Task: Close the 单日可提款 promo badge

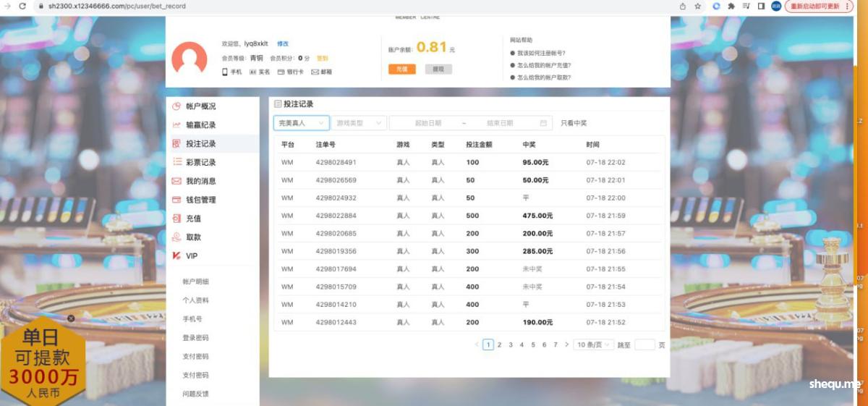Action: tap(71, 318)
